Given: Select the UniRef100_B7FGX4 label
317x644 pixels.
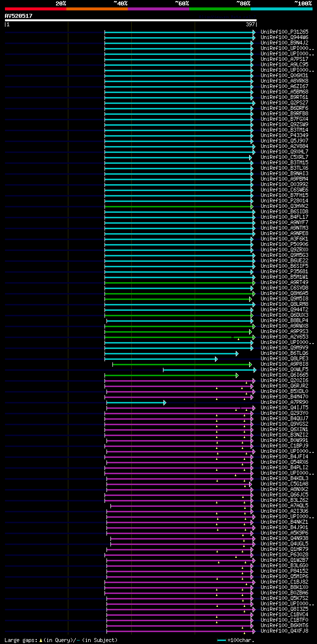Looking at the screenshot, I should pos(284,119).
